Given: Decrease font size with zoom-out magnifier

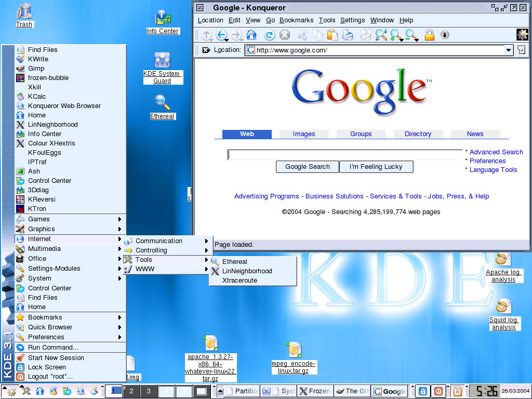Looking at the screenshot, I should click(x=411, y=35).
